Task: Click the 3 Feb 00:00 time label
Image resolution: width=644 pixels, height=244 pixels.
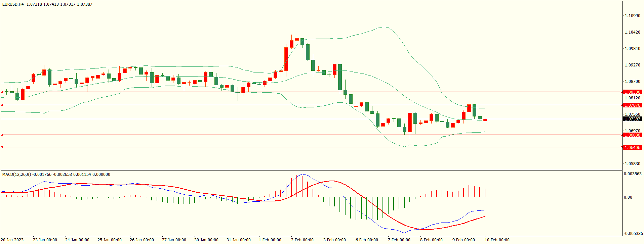Action: click(334, 240)
